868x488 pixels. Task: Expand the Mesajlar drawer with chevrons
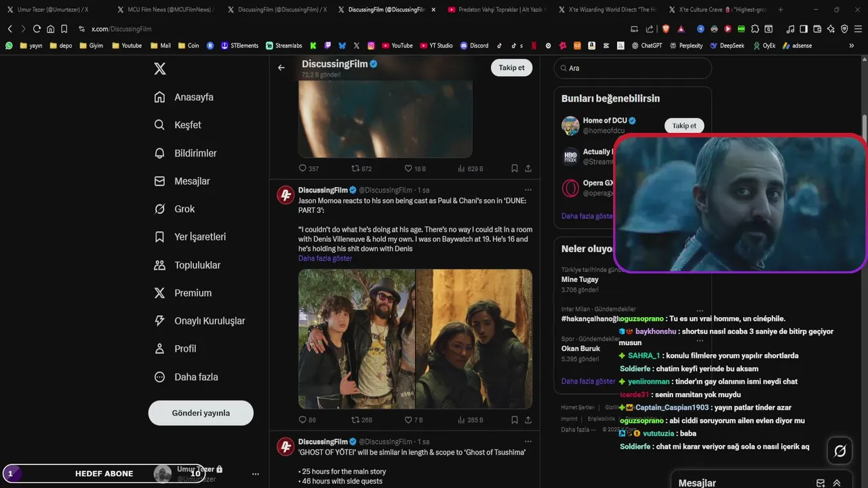[x=837, y=483]
